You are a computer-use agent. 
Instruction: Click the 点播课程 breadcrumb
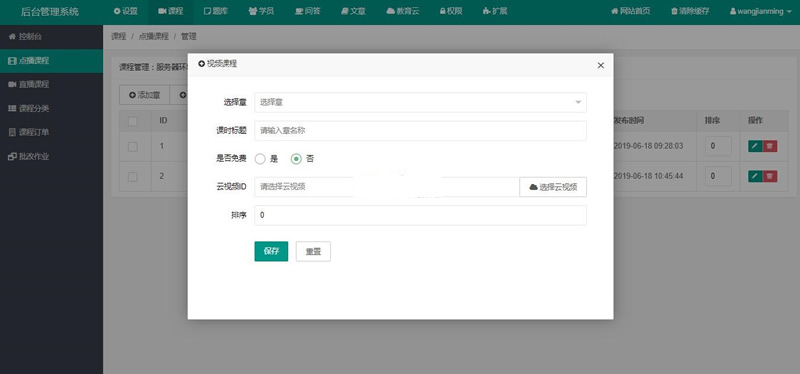(154, 36)
